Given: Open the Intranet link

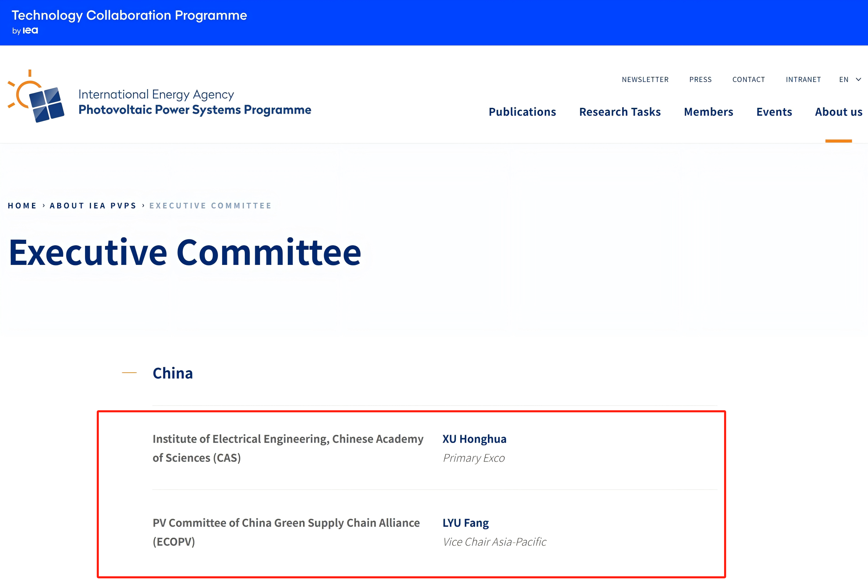Looking at the screenshot, I should [x=803, y=80].
